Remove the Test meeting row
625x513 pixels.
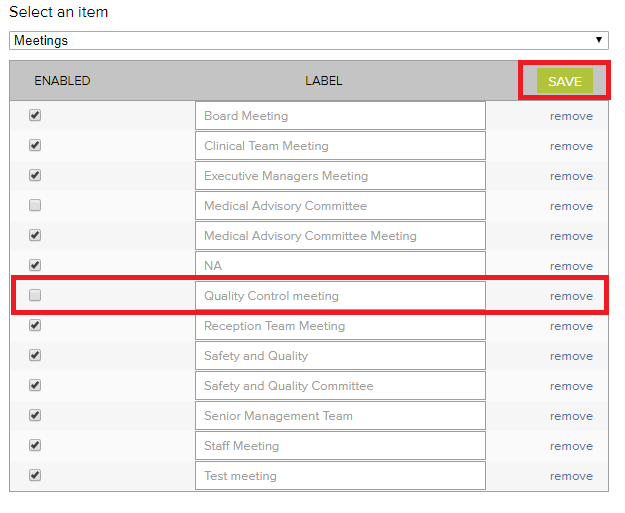click(571, 476)
